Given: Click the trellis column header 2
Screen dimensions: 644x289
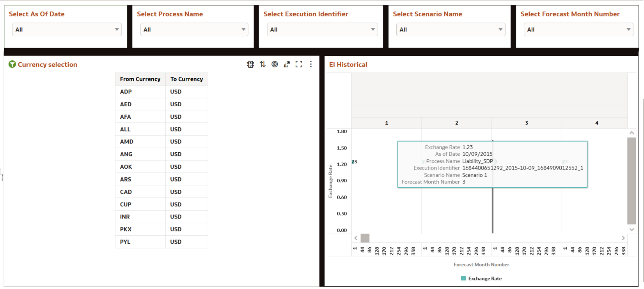Looking at the screenshot, I should coord(457,123).
